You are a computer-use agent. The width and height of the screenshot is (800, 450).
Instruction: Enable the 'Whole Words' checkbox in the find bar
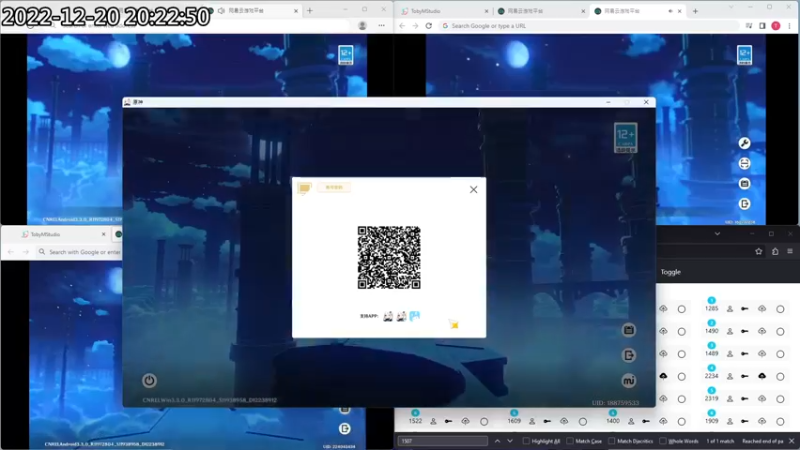(x=663, y=441)
